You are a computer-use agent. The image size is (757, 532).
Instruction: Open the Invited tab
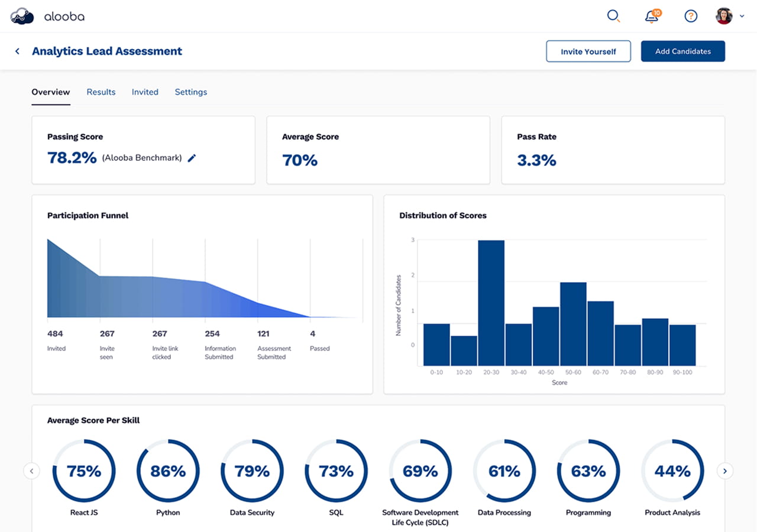coord(145,92)
